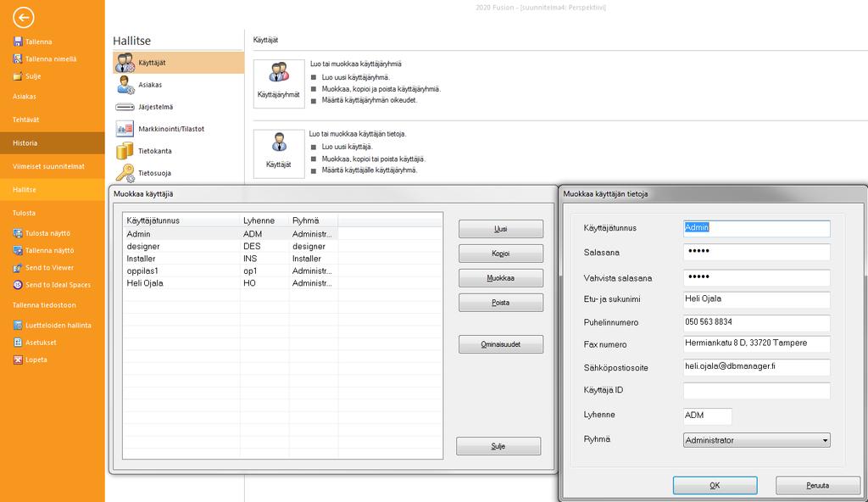This screenshot has width=868, height=502.
Task: Open the Ryhmä Administrator dropdown
Action: (757, 440)
